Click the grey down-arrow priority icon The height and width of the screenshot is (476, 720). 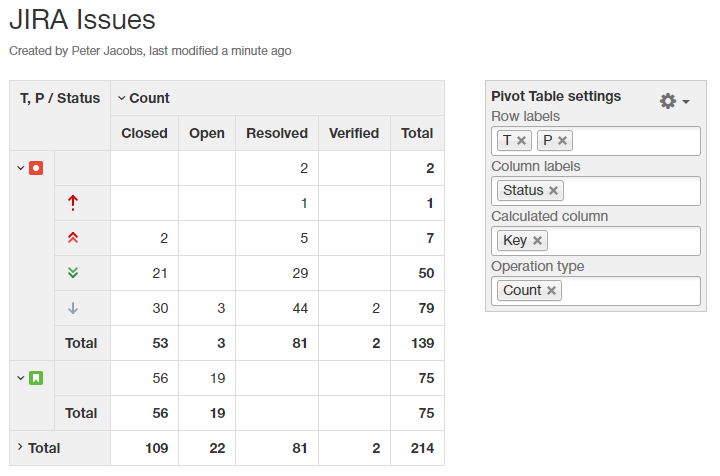pos(73,308)
